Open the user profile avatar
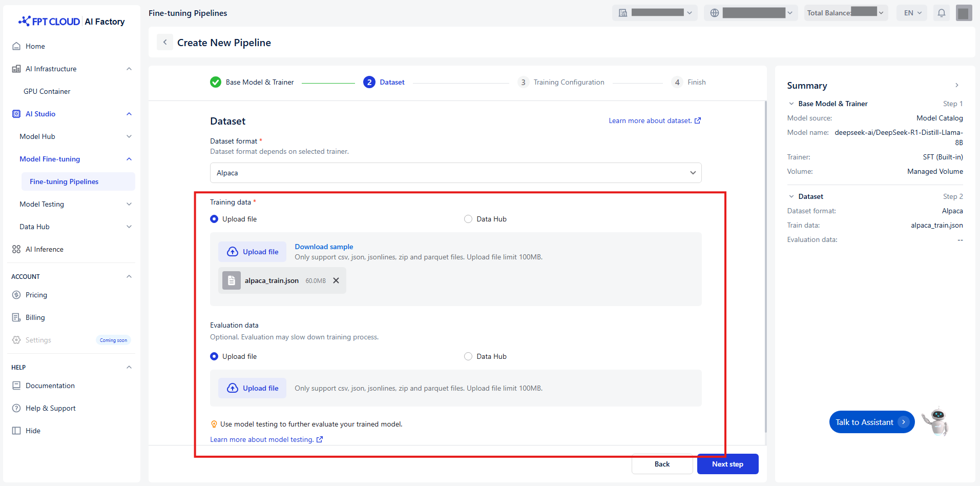The image size is (980, 486). (964, 13)
